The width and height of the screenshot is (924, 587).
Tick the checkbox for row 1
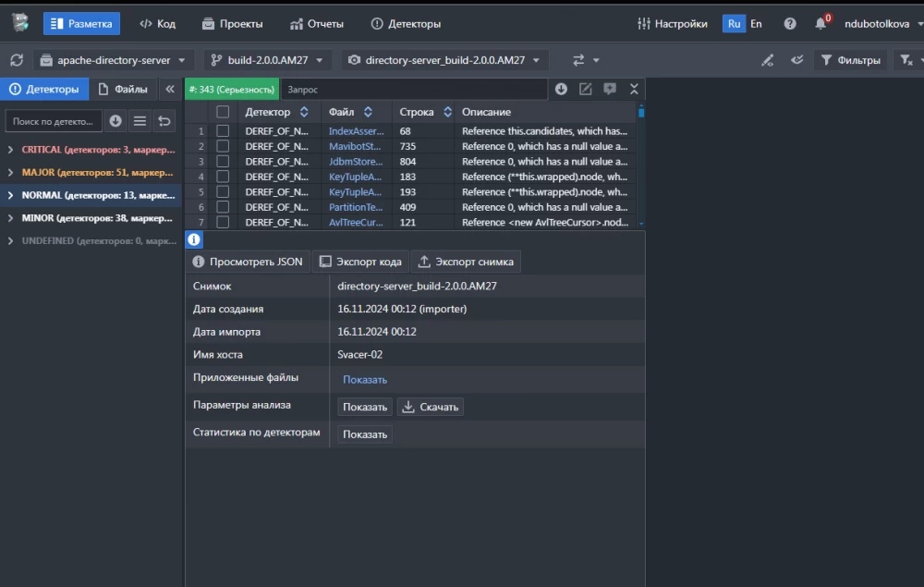(223, 131)
